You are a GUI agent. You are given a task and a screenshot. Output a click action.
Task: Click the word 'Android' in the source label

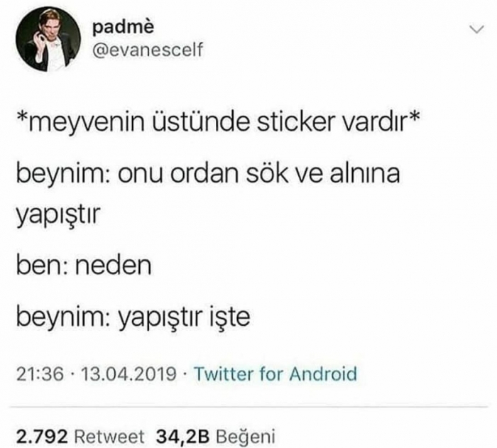coord(323,373)
